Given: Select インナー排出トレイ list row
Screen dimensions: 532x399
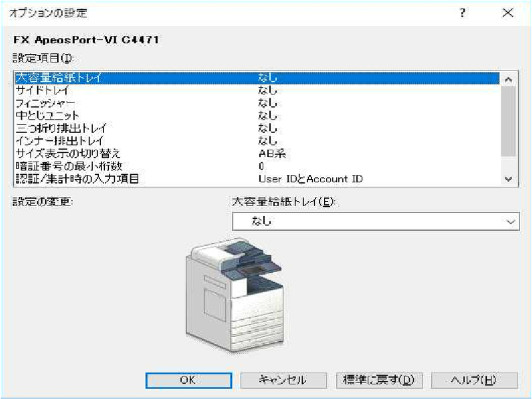Looking at the screenshot, I should point(257,141).
